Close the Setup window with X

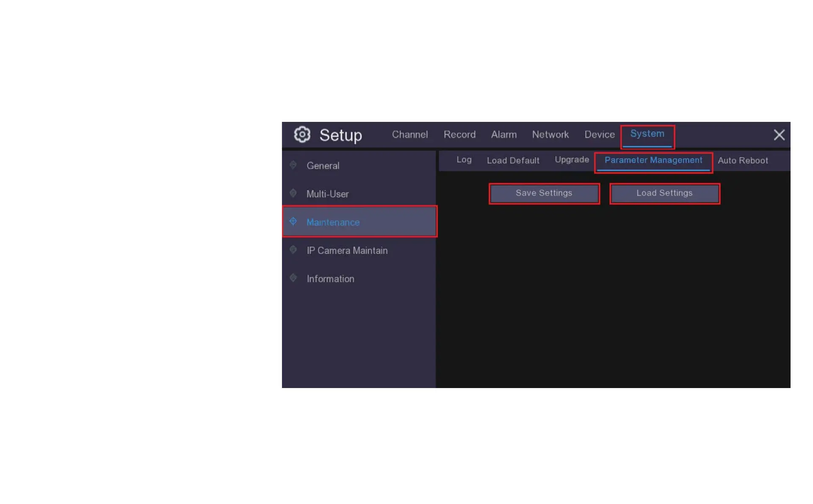click(x=779, y=135)
